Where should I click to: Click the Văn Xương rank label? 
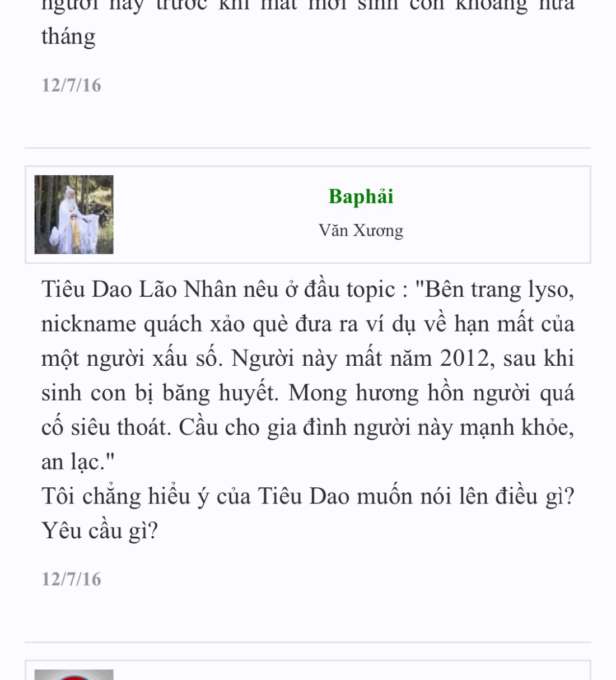click(361, 230)
